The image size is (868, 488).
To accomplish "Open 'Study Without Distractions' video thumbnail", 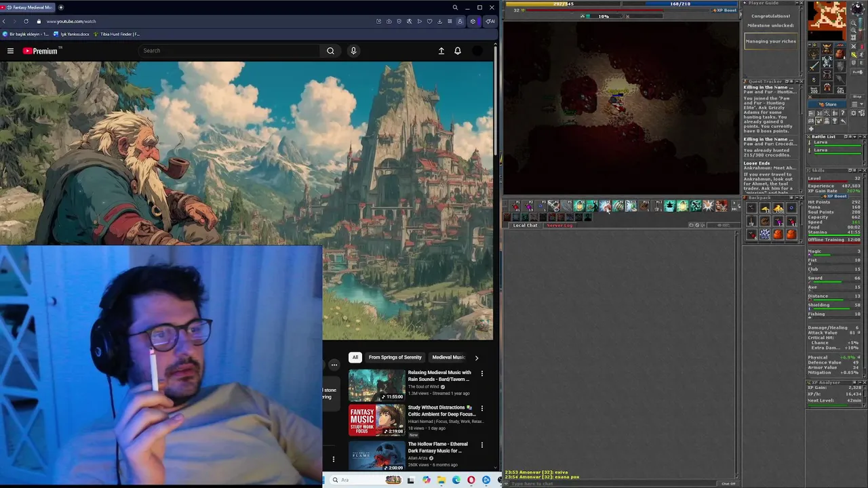I will click(376, 420).
